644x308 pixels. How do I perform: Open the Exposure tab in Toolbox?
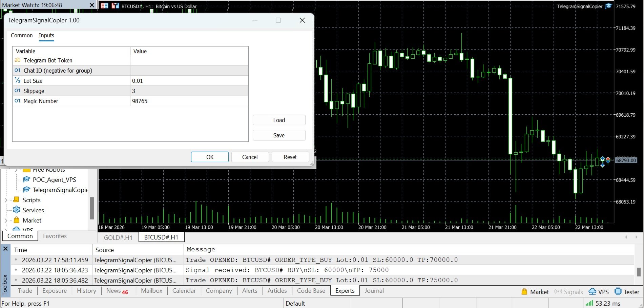pyautogui.click(x=55, y=291)
